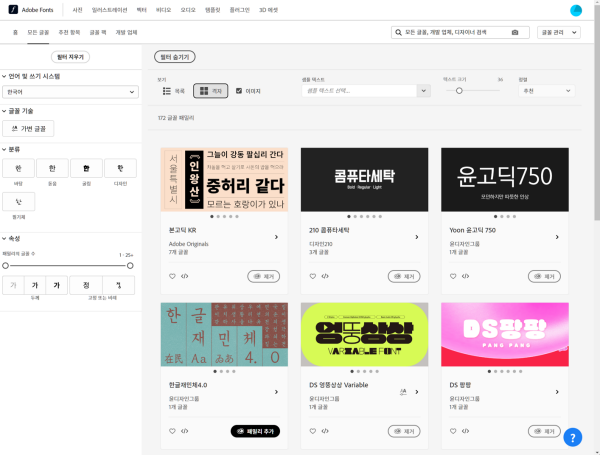
Task: Collapse the 언어 및 쓰기 시스템 section
Action: point(31,76)
